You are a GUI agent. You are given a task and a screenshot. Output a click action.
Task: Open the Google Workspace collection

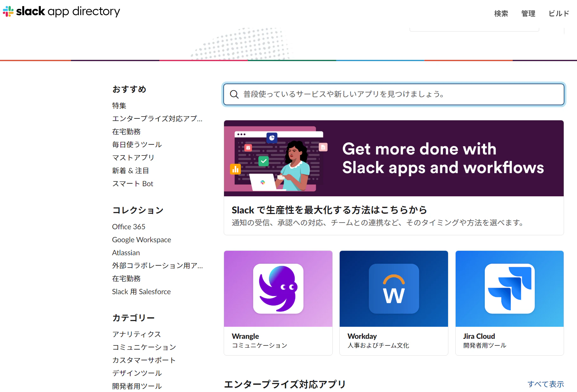pyautogui.click(x=141, y=240)
